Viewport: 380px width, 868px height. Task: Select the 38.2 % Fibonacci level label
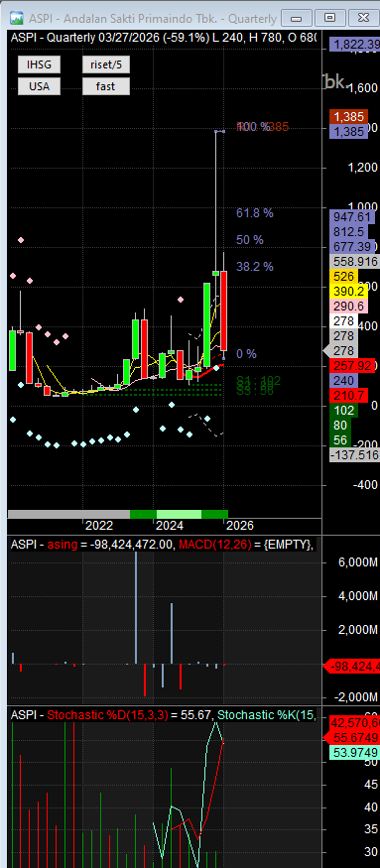[255, 266]
